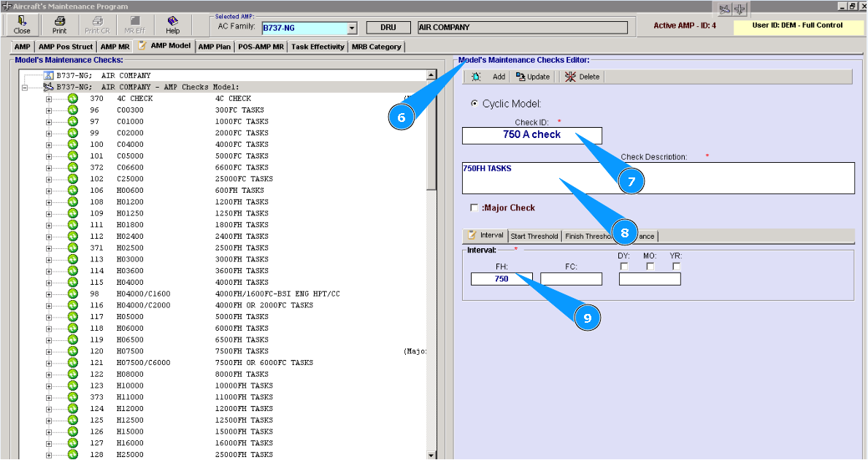Click the Update check icon
Screen dimensions: 868x460
coord(521,77)
